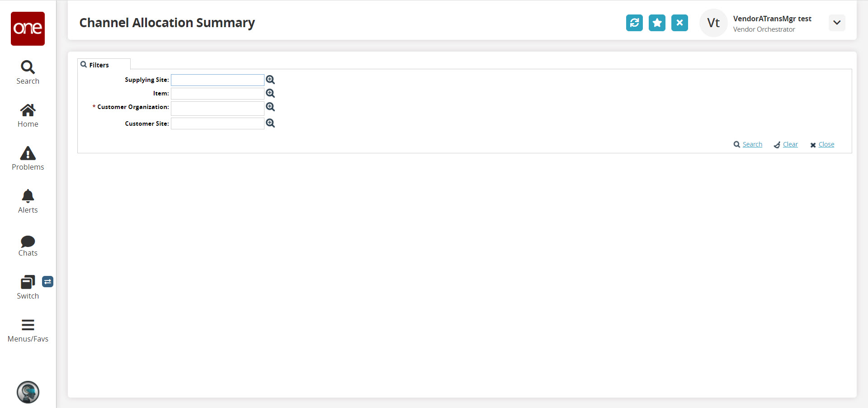Open Supplying Site lookup picker

tap(270, 80)
